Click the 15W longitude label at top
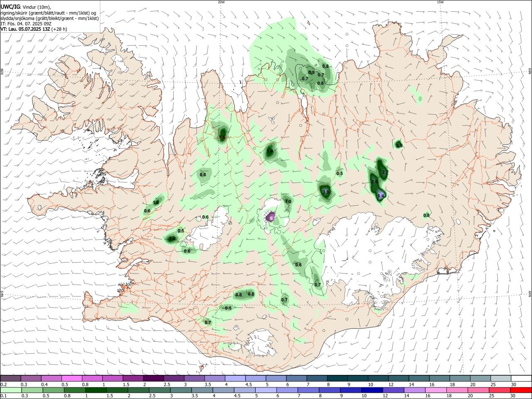This screenshot has width=532, height=399. [x=440, y=2]
